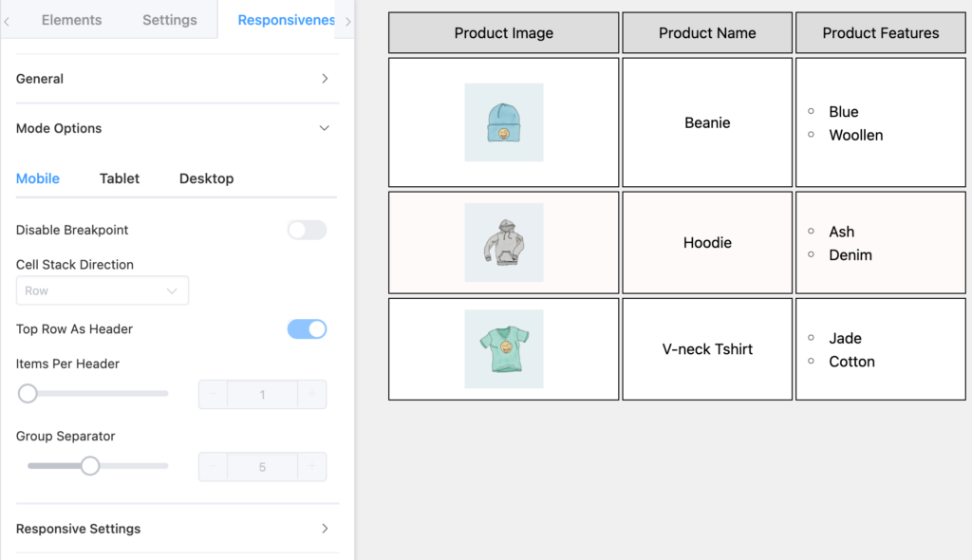
Task: Open the Settings tab
Action: tap(169, 20)
